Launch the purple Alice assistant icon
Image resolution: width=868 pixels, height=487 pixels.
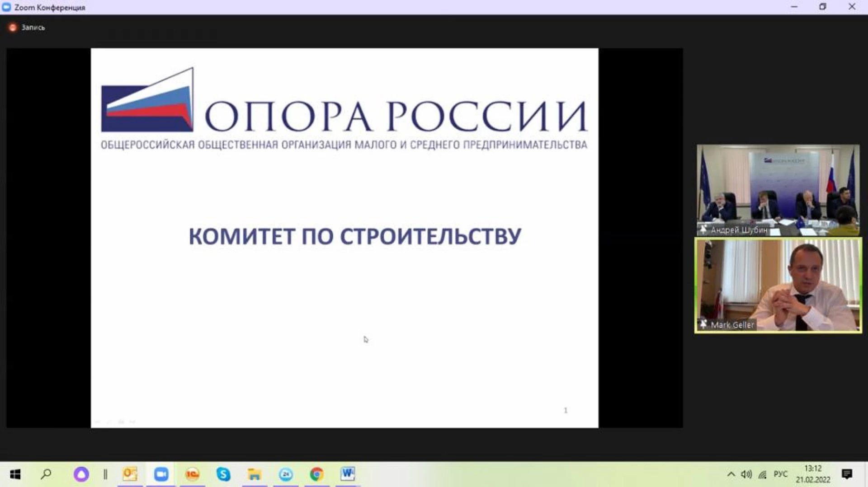tap(81, 474)
